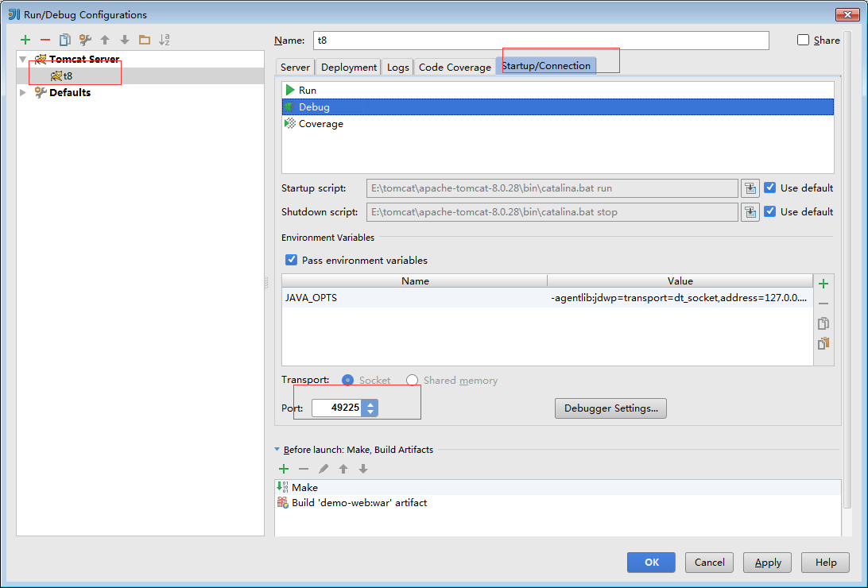The height and width of the screenshot is (588, 868).
Task: Remove the selected environment variable
Action: (x=823, y=304)
